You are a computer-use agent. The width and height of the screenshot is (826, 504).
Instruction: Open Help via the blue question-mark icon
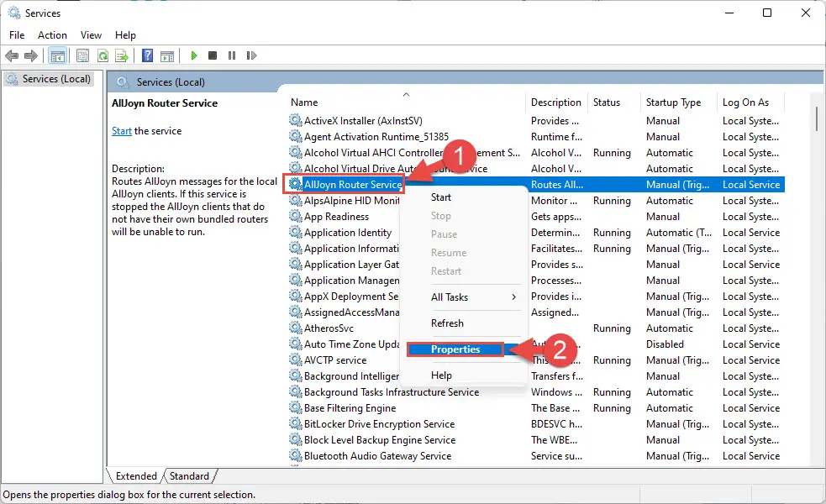(x=147, y=55)
